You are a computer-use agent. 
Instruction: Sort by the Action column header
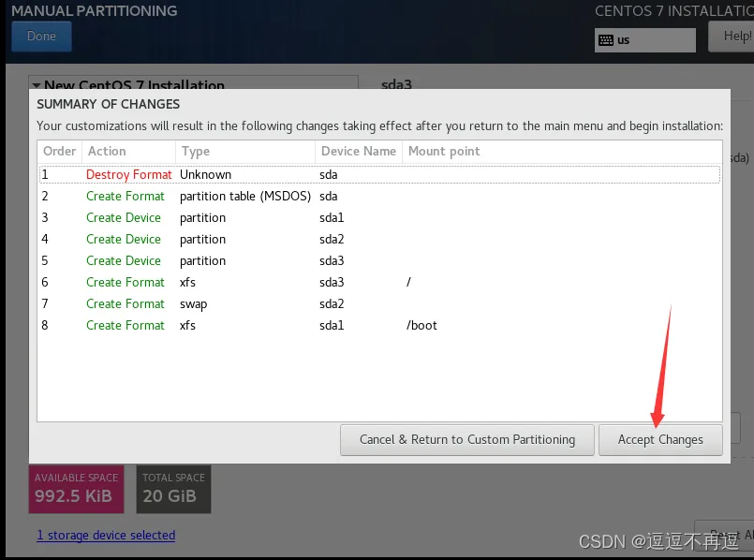click(129, 152)
